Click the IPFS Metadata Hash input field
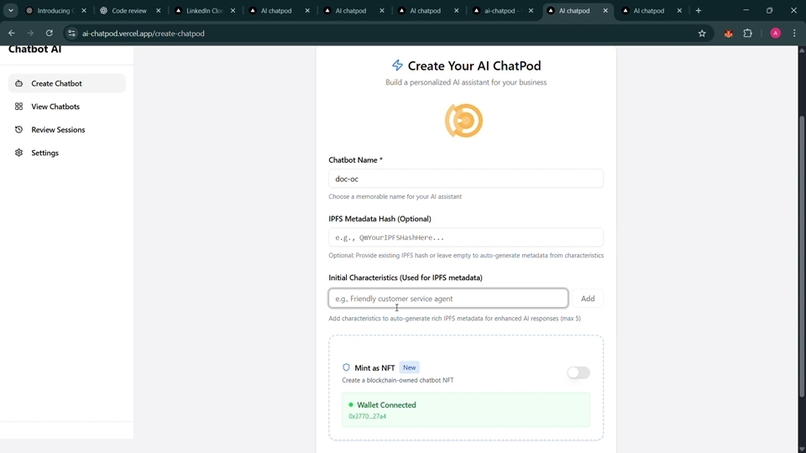The height and width of the screenshot is (453, 806). click(x=466, y=238)
